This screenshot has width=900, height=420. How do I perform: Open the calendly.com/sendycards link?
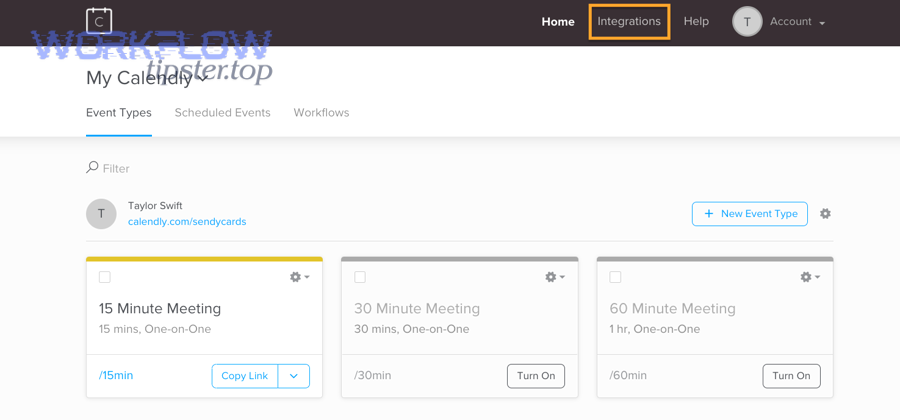[187, 221]
